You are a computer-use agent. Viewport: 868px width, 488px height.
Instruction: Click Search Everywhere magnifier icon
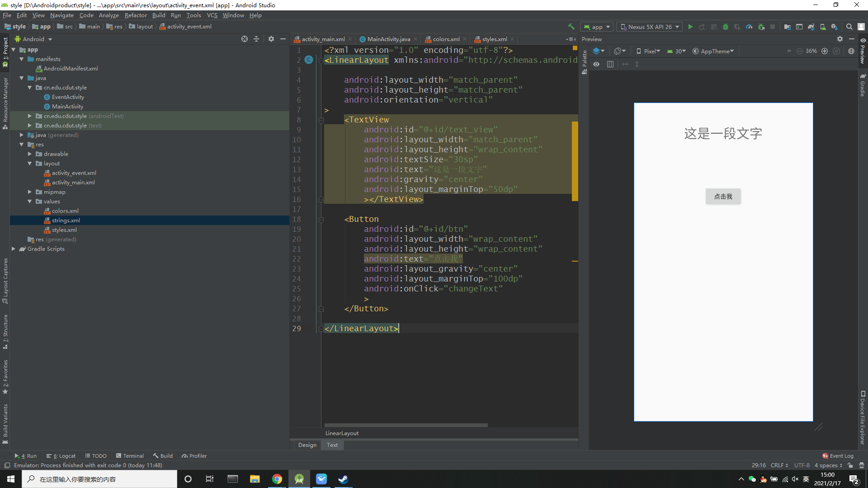849,27
